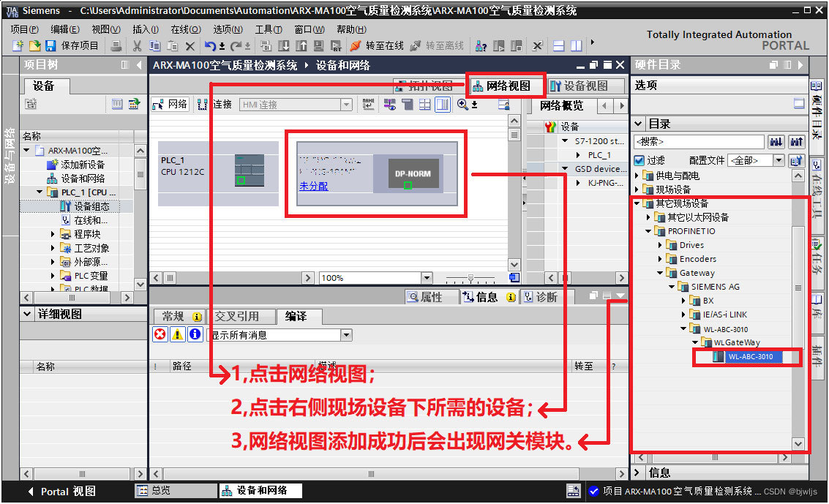This screenshot has width=829, height=504.
Task: Click the Add device profile icon beside 全部
Action: point(796,160)
